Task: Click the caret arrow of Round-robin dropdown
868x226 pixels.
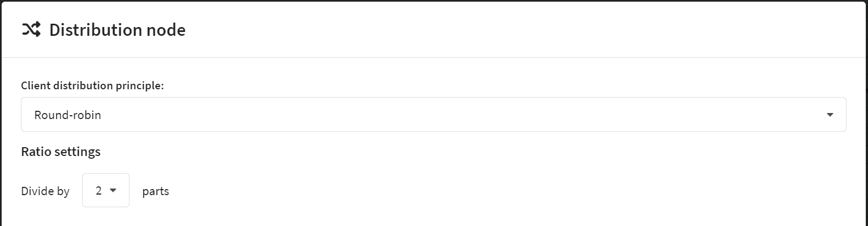Action: click(829, 115)
